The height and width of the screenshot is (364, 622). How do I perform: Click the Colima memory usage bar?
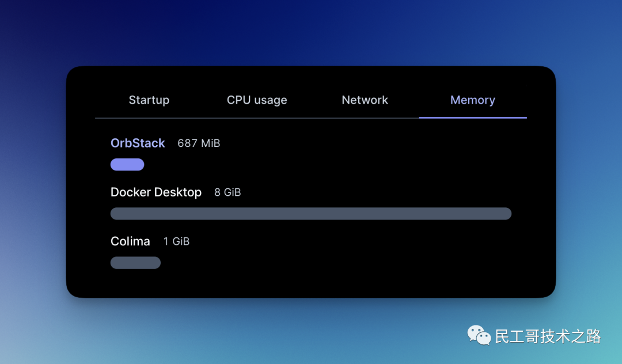click(135, 263)
